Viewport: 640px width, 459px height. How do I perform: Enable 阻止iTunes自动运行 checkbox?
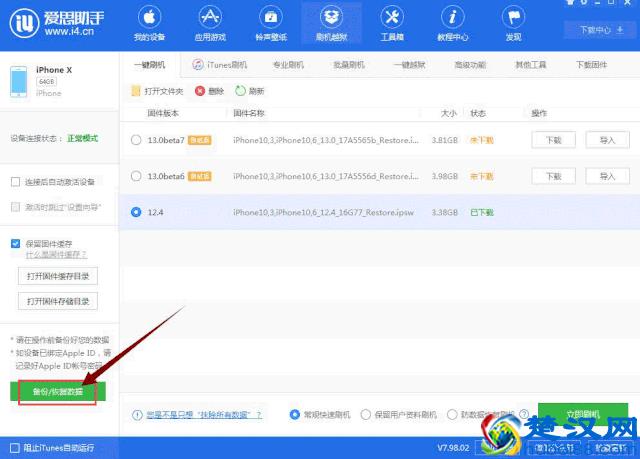tap(15, 448)
